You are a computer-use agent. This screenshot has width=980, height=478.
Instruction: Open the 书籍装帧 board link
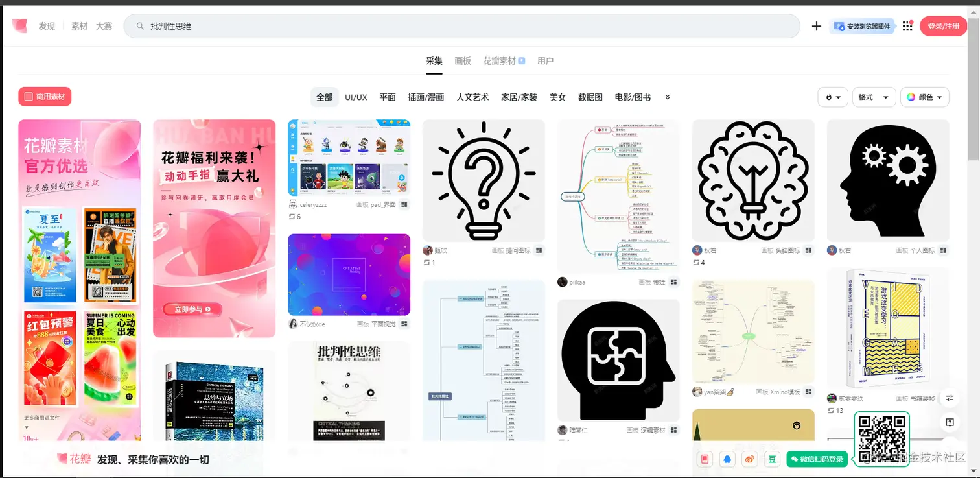(922, 398)
